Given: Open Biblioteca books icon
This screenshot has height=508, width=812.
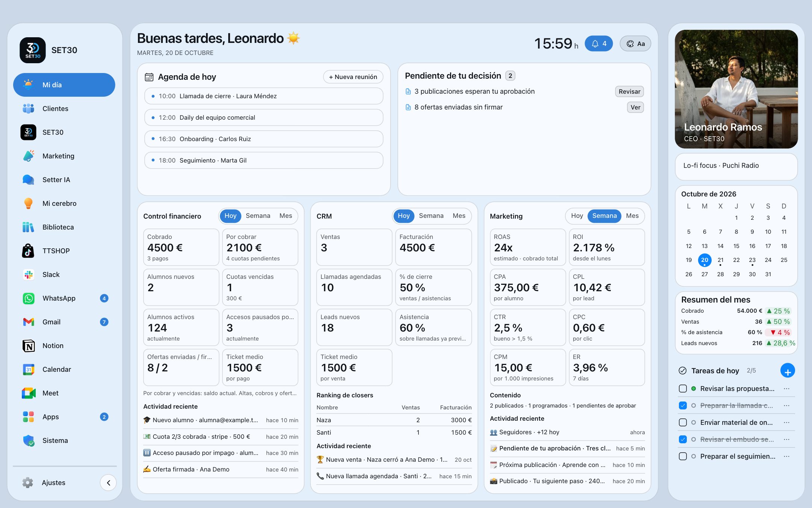Looking at the screenshot, I should [28, 227].
